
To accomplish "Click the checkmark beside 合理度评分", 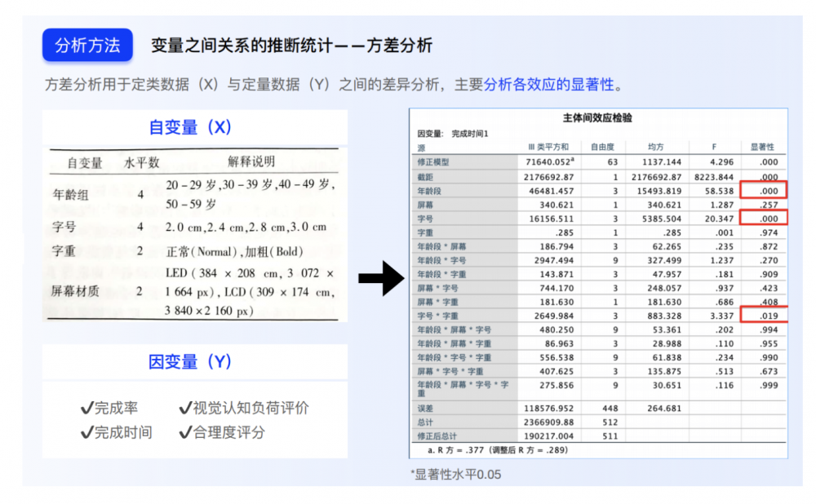I will [x=185, y=432].
